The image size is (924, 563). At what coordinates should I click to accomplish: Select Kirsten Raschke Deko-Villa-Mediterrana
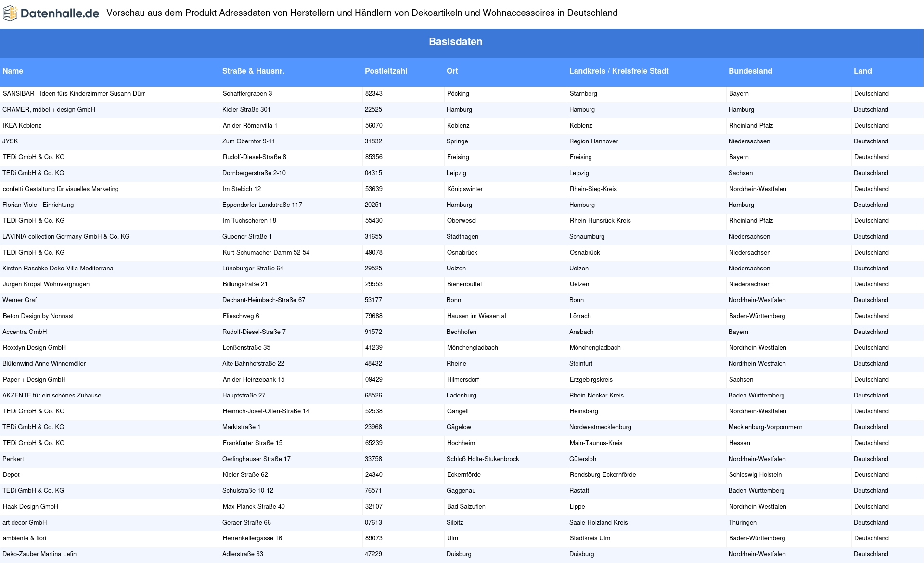(58, 268)
